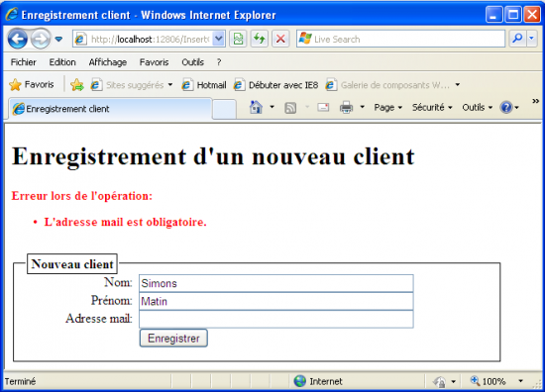Image resolution: width=545 pixels, height=392 pixels.
Task: Open the Outils menu in menu bar
Action: [x=192, y=62]
